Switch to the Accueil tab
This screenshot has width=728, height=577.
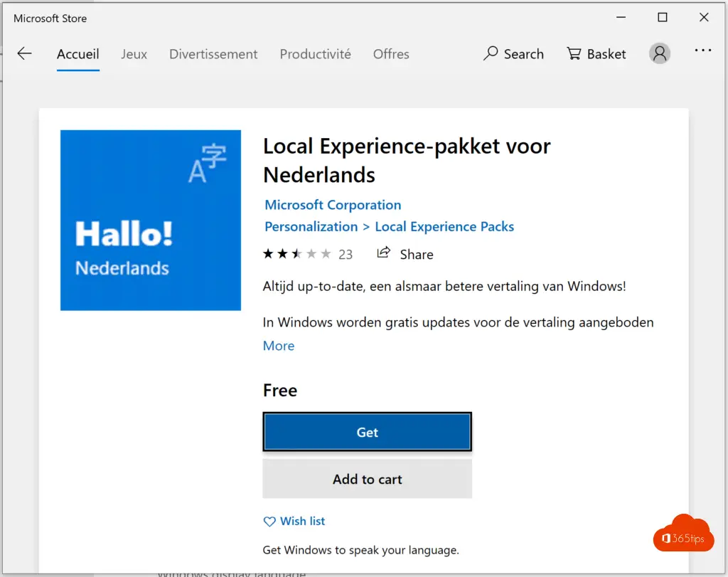[x=78, y=54]
